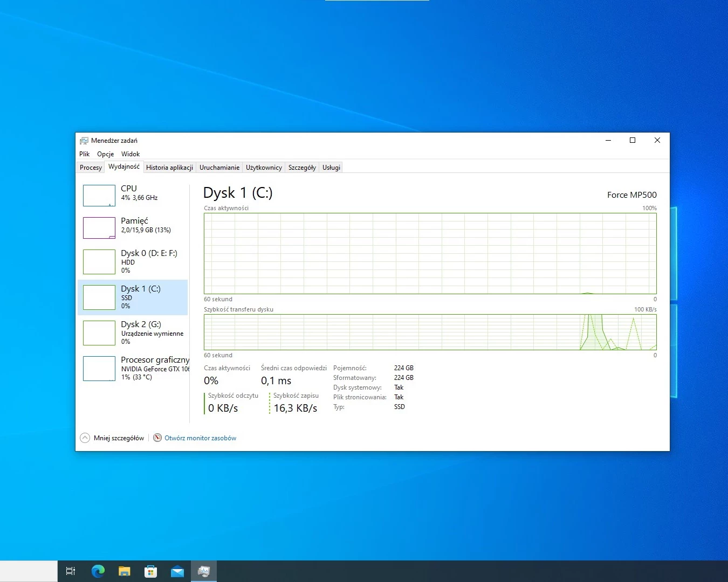
Task: Switch to the Procesy tab
Action: [x=91, y=168]
